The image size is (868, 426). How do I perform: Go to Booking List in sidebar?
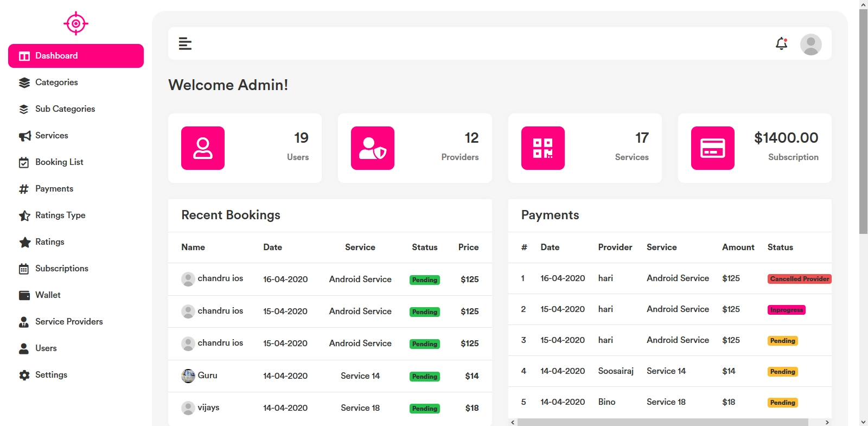point(59,162)
